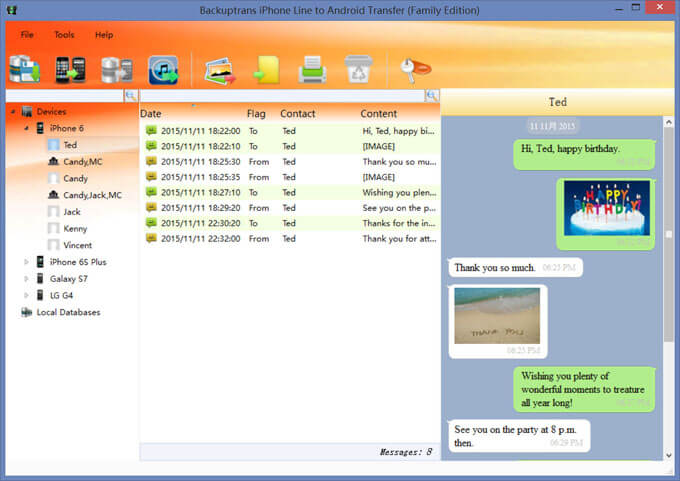This screenshot has width=680, height=481.
Task: Select the Kenny contact
Action: click(75, 229)
